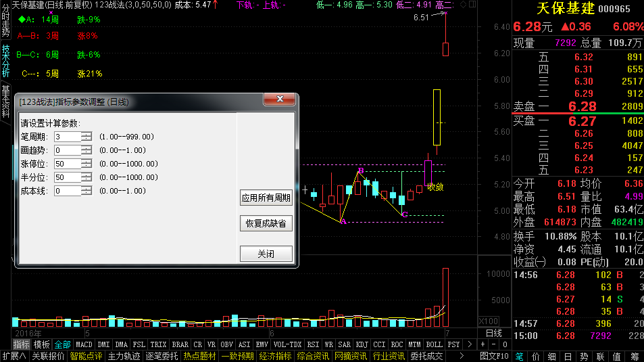
Task: Increase 笔周期 value with spinner
Action: [86, 135]
